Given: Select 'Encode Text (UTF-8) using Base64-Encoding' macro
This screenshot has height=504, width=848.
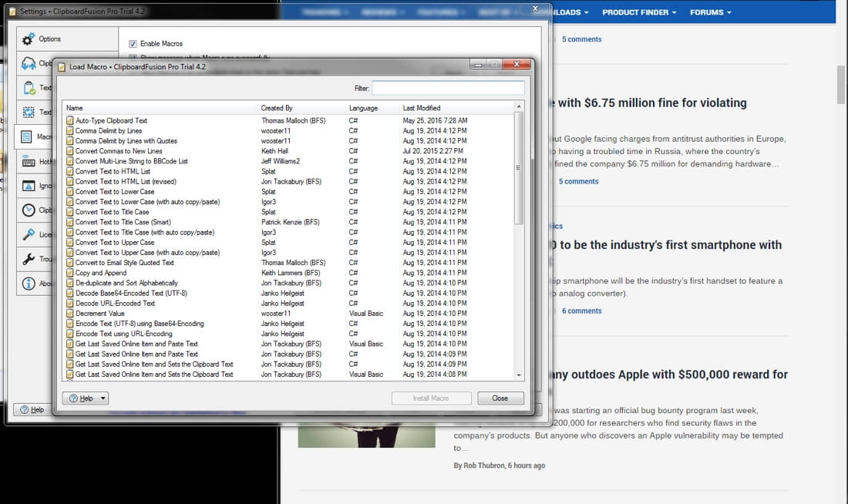Looking at the screenshot, I should tap(140, 324).
